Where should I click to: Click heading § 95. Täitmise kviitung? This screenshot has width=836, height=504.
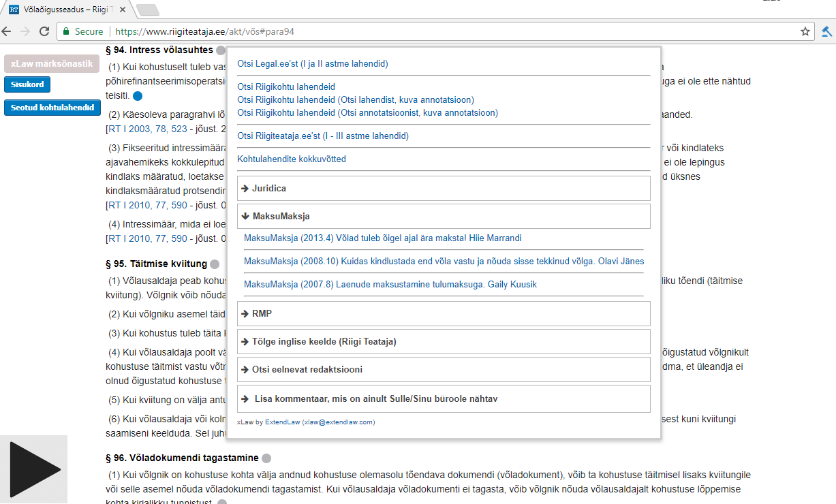click(156, 264)
